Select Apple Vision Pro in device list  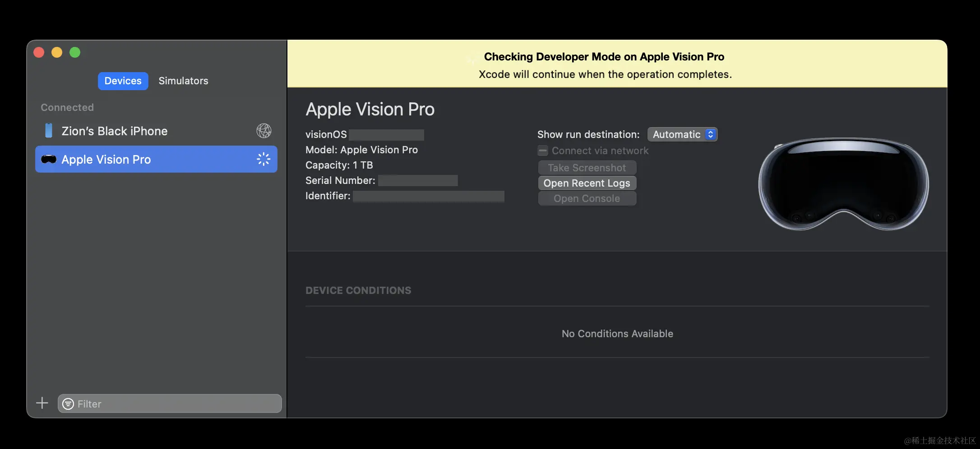coord(156,159)
